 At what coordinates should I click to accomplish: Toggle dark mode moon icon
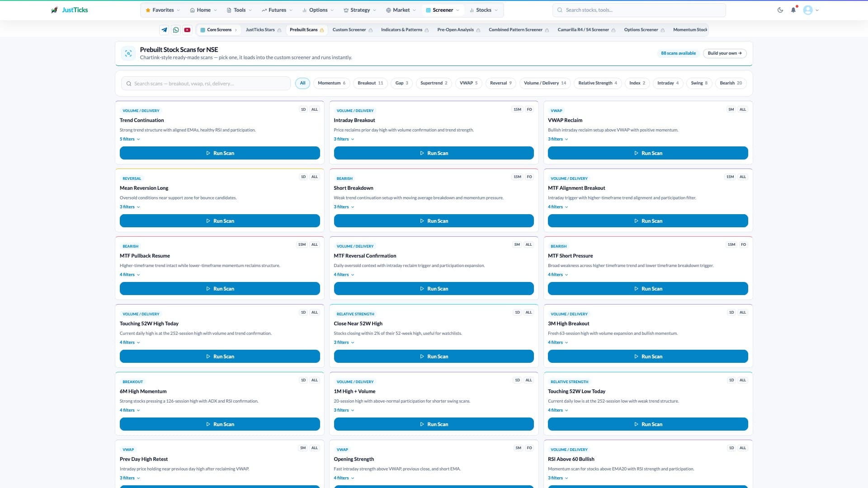pyautogui.click(x=780, y=10)
